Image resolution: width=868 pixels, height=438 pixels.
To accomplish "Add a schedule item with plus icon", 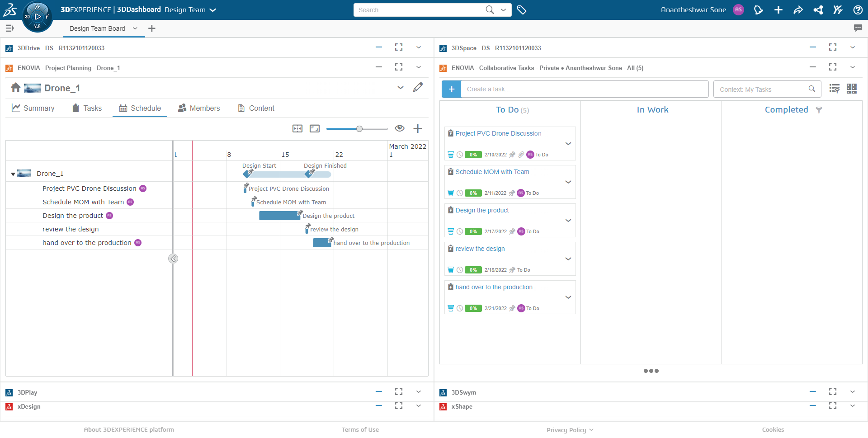I will pyautogui.click(x=418, y=128).
